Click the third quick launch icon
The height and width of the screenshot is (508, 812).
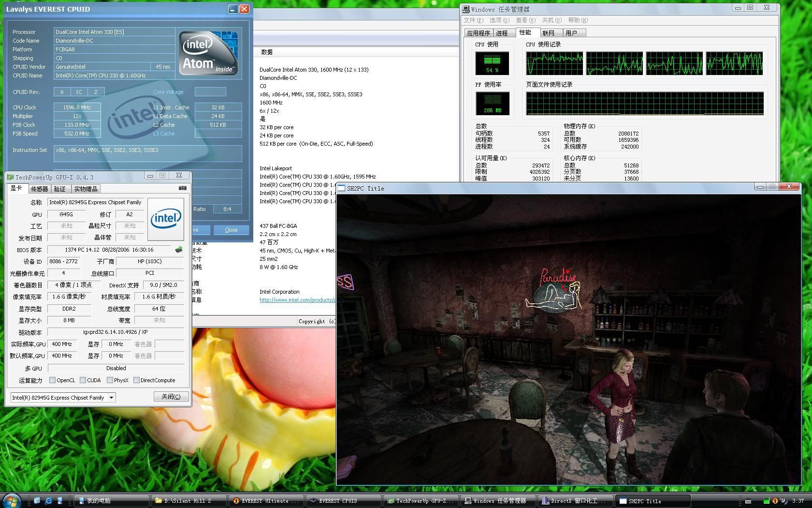(60, 501)
